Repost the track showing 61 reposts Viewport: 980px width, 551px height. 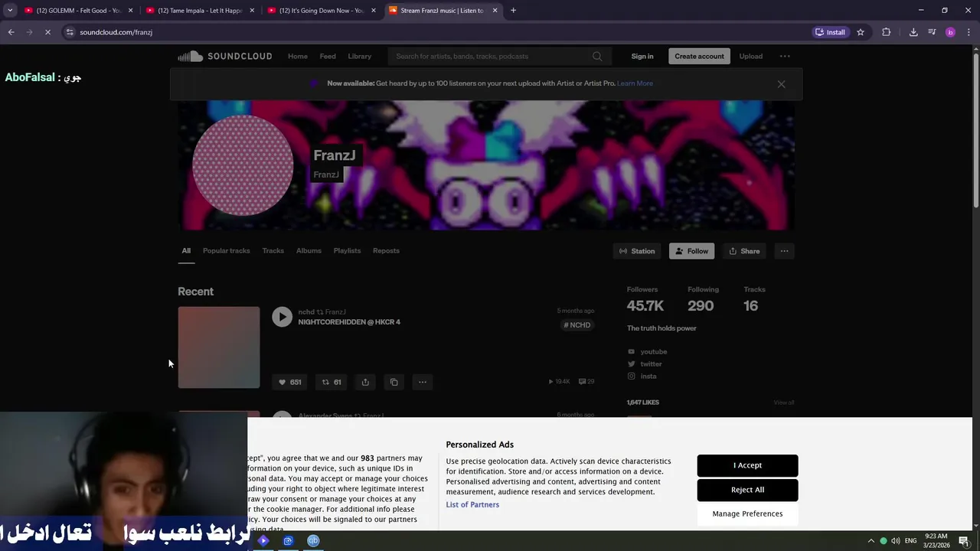332,382
